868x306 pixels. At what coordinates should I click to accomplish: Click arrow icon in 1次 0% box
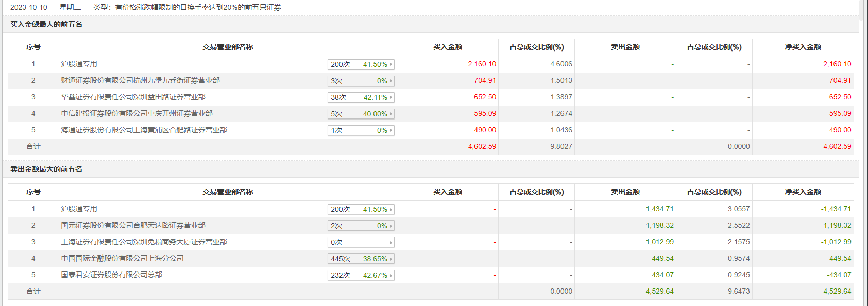(391, 130)
